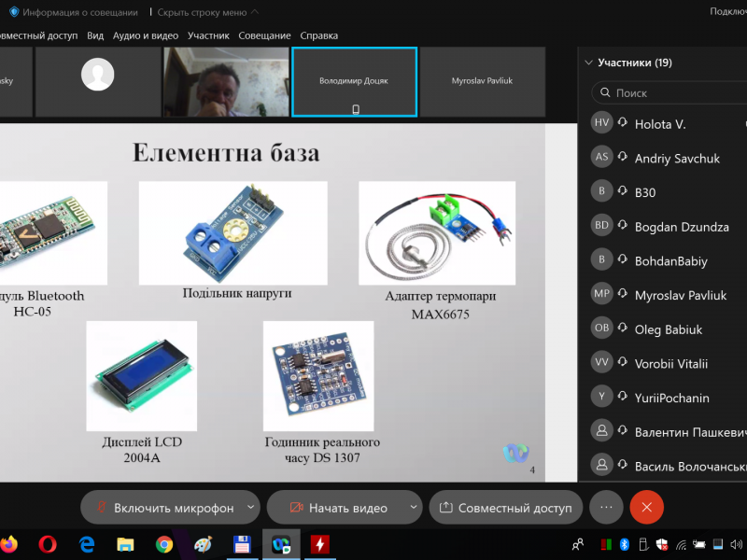Click the Bluetooth icon in system tray

pyautogui.click(x=626, y=544)
